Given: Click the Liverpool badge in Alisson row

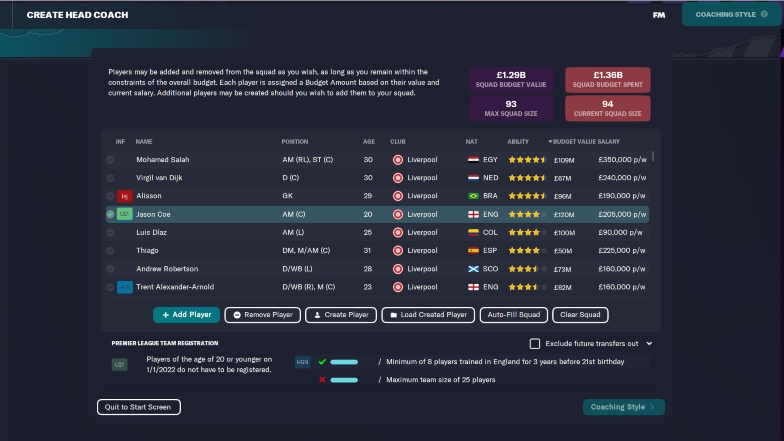Looking at the screenshot, I should (x=398, y=196).
